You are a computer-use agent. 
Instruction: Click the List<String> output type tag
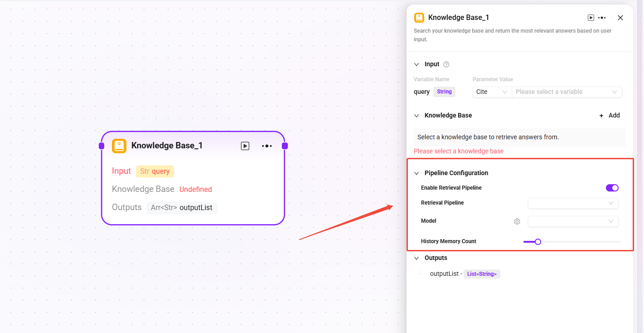(482, 274)
